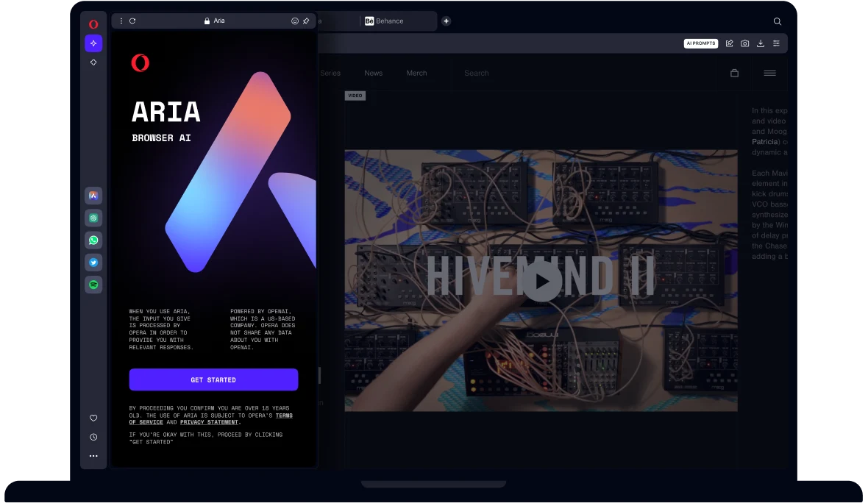Screen dimensions: 868x503
Task: Click the Get Started button
Action: point(213,379)
